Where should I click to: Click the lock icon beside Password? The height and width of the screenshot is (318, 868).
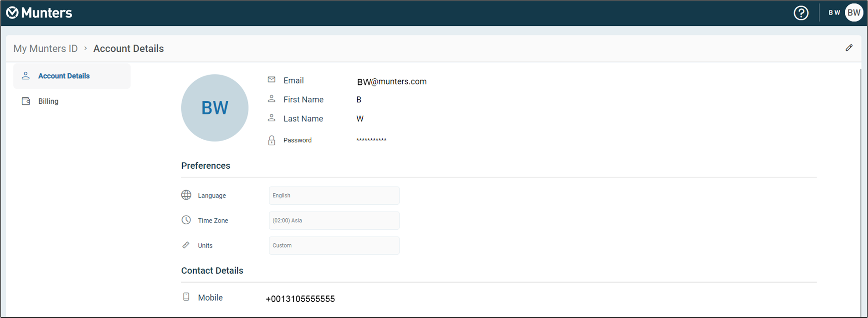[272, 140]
